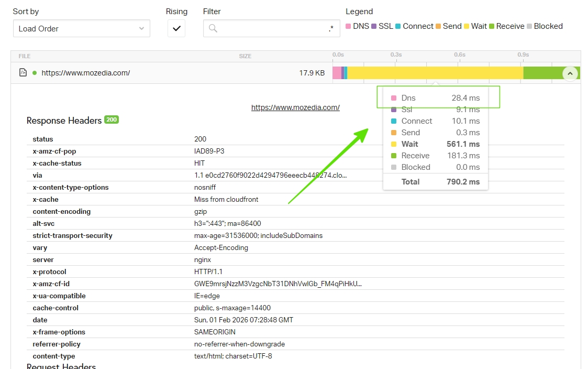Click the green 200 status badge

pyautogui.click(x=111, y=120)
